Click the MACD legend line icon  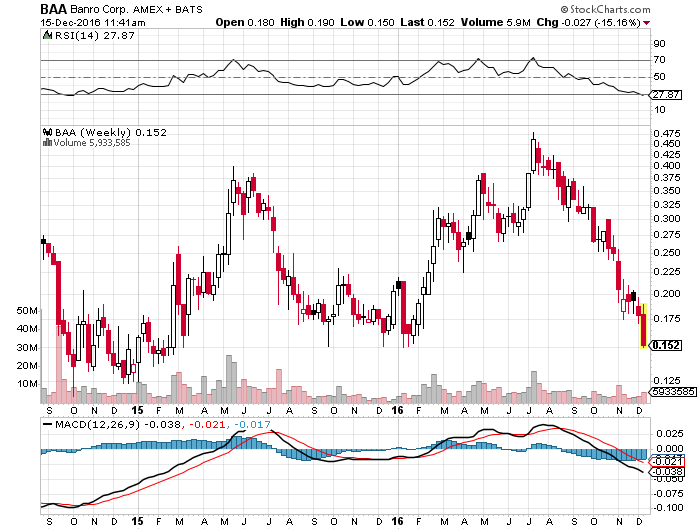[x=46, y=424]
